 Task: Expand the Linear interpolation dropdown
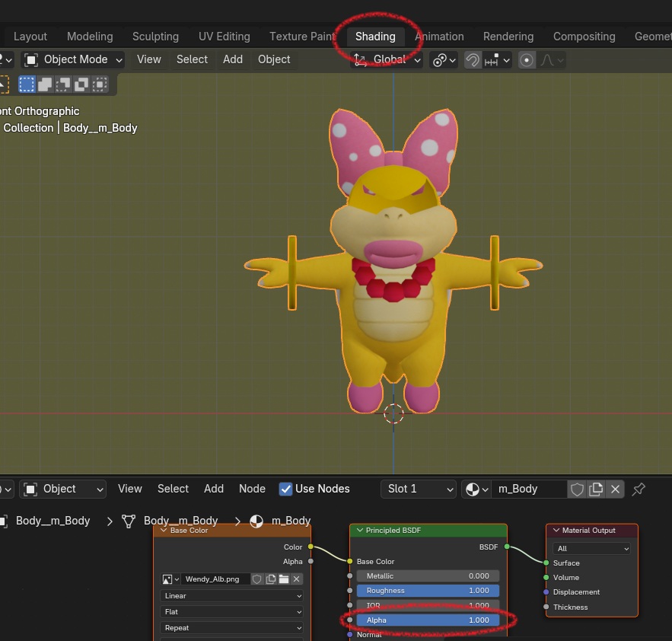pyautogui.click(x=231, y=596)
